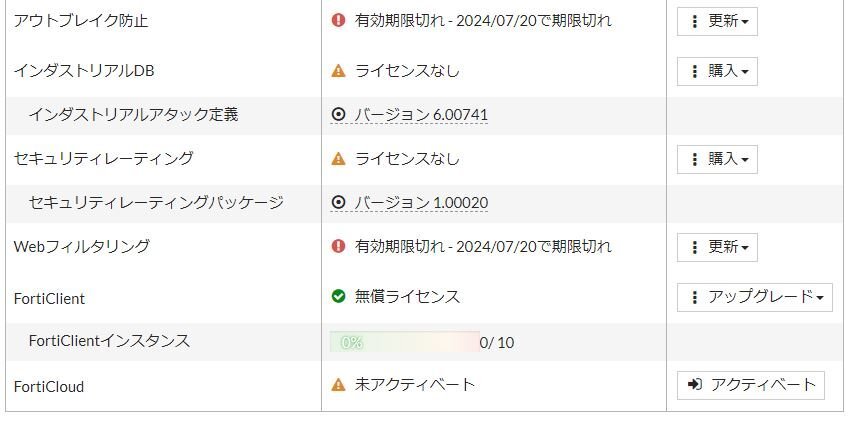Screen dimensions: 858x428
Task: Click the green check icon for FortiClient
Action: [339, 296]
